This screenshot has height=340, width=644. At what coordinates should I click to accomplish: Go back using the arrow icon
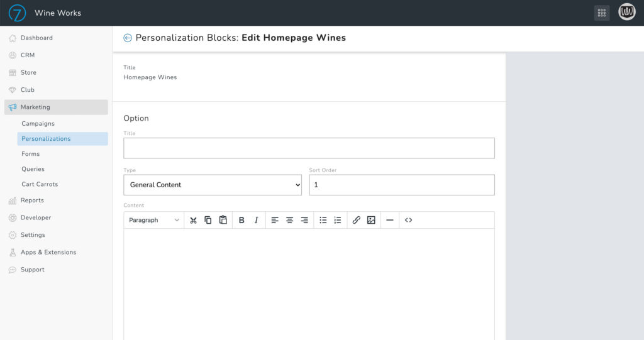click(128, 38)
